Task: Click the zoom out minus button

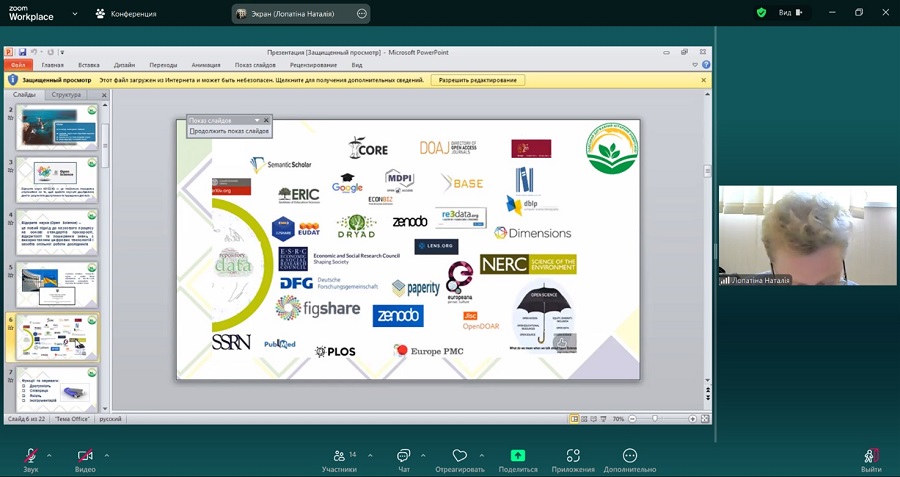Action: pos(632,419)
